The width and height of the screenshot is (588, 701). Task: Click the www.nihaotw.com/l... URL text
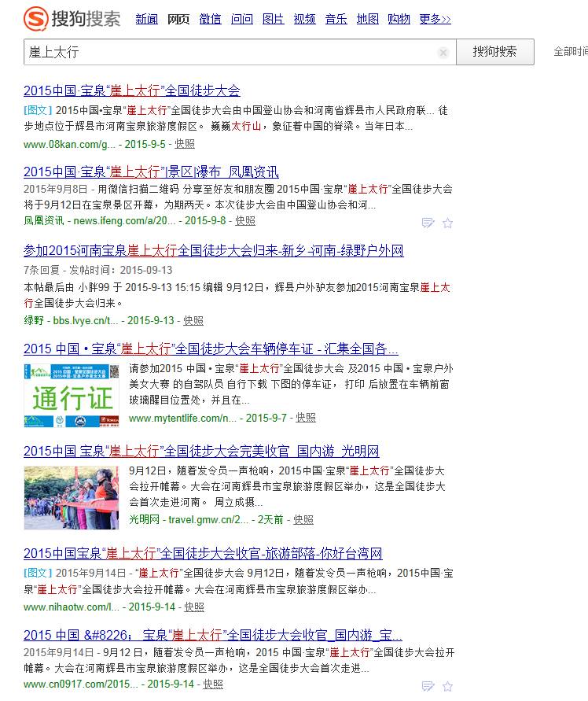[x=72, y=607]
